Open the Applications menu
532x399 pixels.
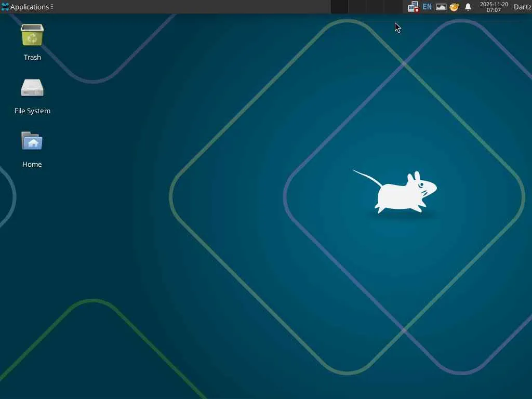coord(27,7)
